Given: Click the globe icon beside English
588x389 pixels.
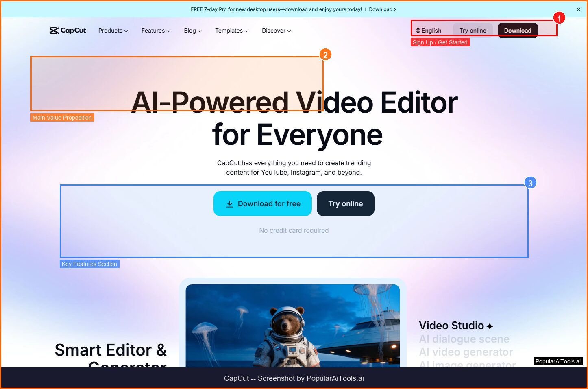Looking at the screenshot, I should point(418,30).
